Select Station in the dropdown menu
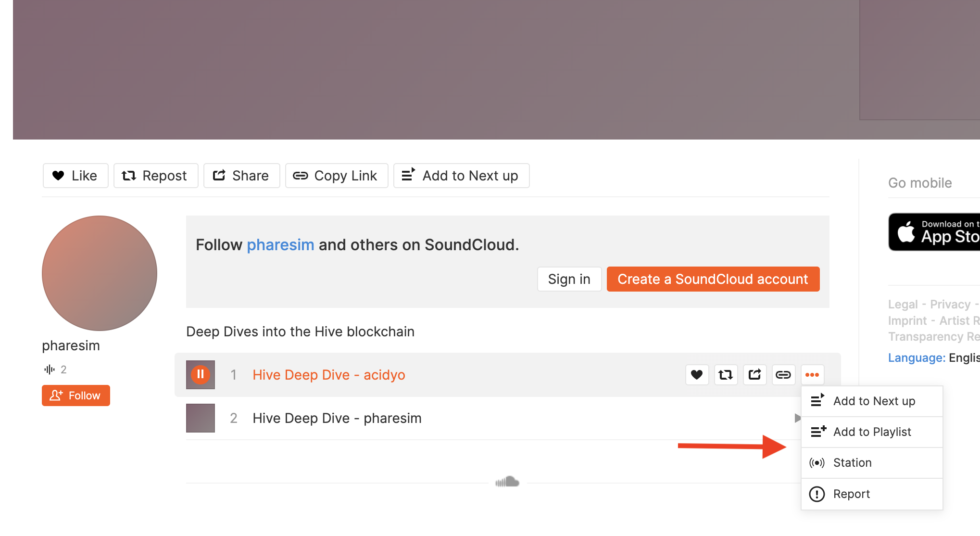The image size is (980, 536). pos(872,463)
